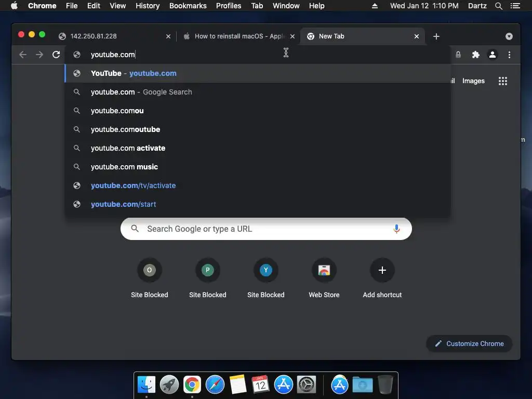Viewport: 532px width, 399px height.
Task: Open the Window menu
Action: coord(286,6)
